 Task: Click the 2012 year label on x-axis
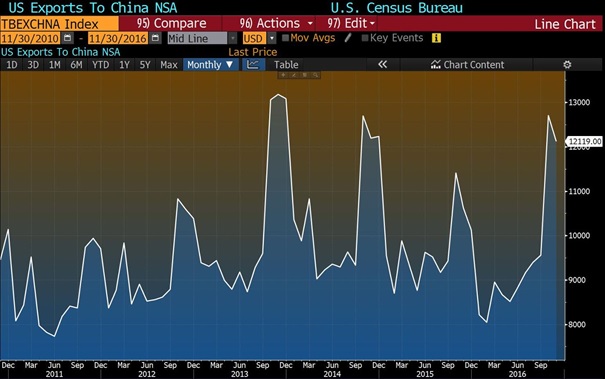tap(147, 374)
